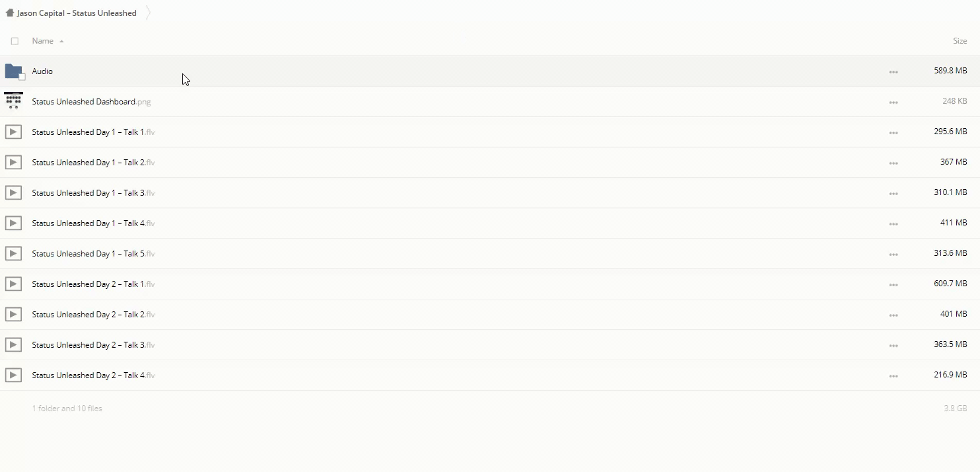Click video icon for Day 2 – Talk 1
Viewport: 980px width, 472px height.
pyautogui.click(x=13, y=284)
